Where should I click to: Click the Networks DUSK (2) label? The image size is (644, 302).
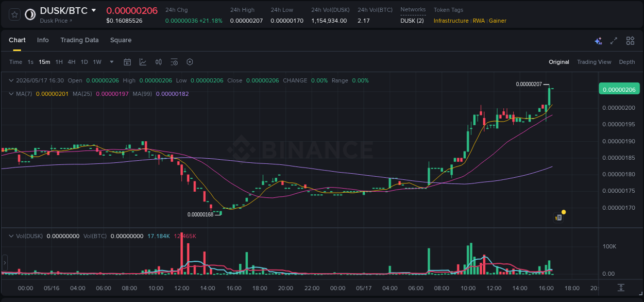point(412,21)
